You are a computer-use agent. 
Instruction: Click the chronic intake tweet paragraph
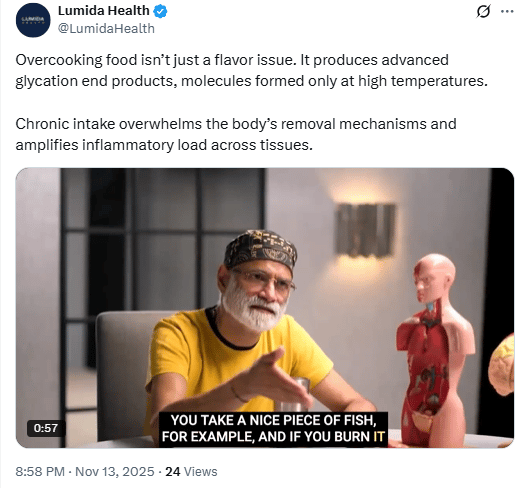point(236,134)
